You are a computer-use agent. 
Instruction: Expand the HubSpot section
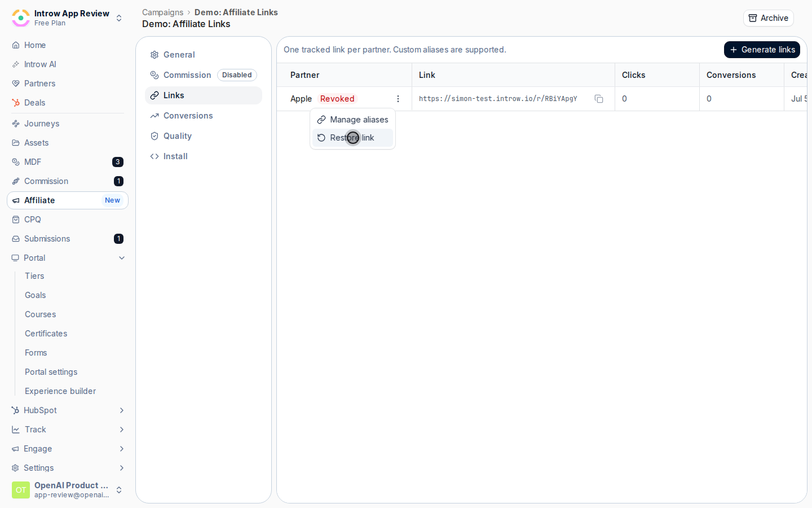tap(122, 410)
